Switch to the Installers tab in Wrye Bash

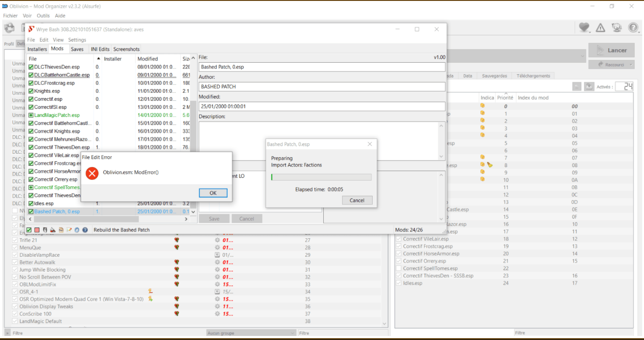(x=37, y=49)
